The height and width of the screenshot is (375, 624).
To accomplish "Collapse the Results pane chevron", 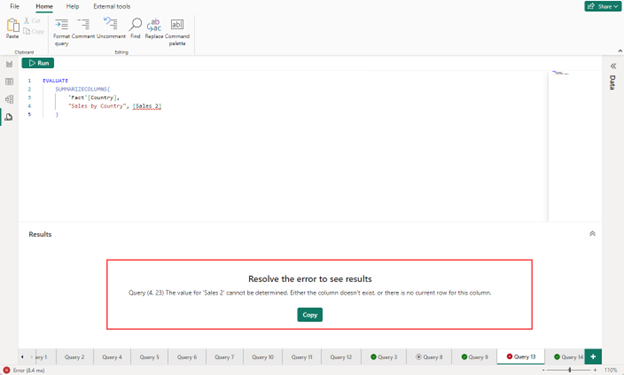I will coord(592,234).
